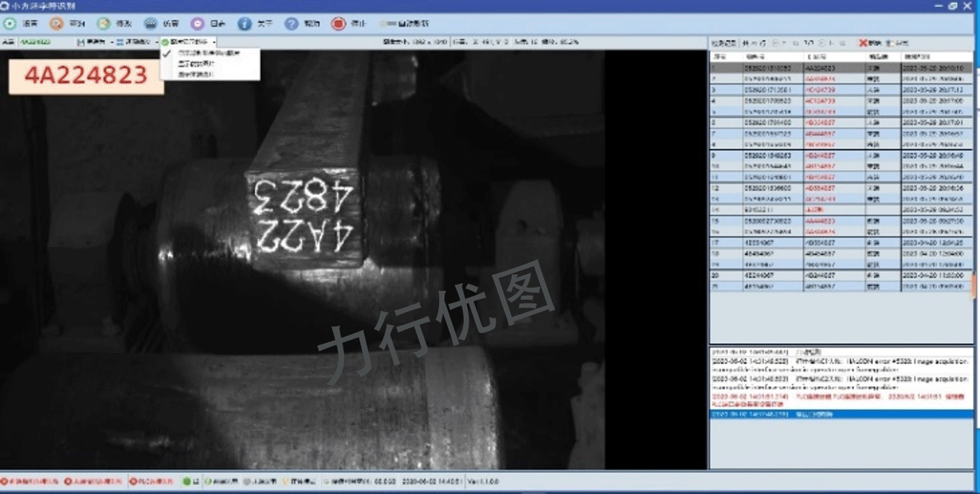The image size is (980, 494).
Task: Collapse the green checkmark dropdown button
Action: (x=189, y=42)
